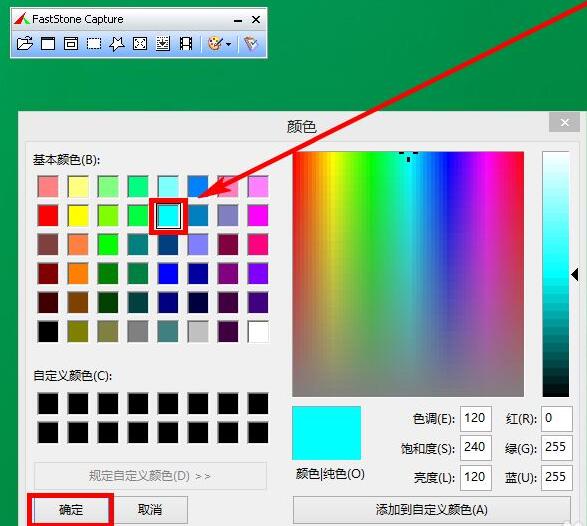587x526 pixels.
Task: Open FastStone Capture settings icon
Action: pyautogui.click(x=251, y=44)
